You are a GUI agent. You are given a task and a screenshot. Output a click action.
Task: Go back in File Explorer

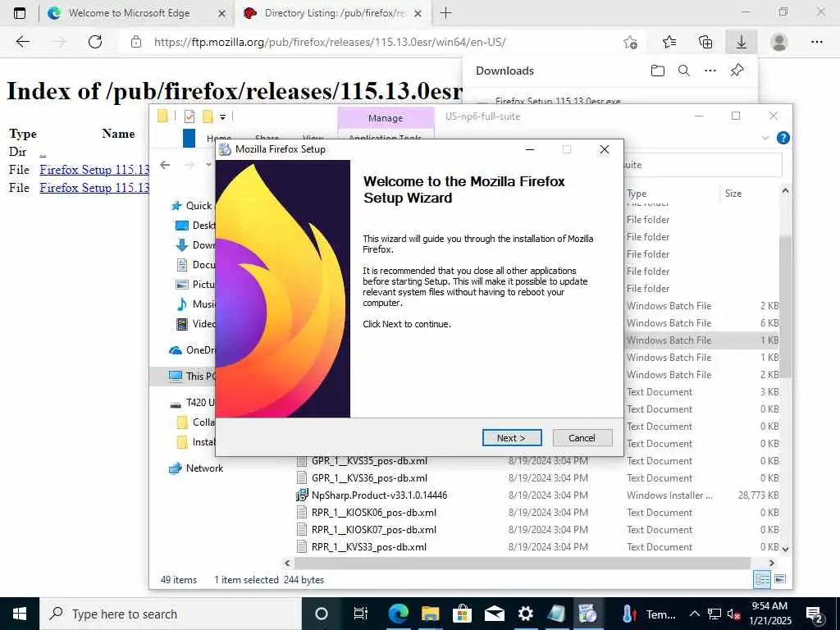point(165,165)
